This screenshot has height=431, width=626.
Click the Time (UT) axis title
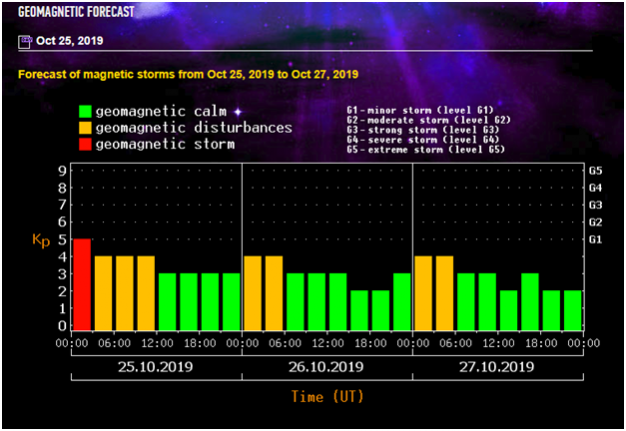coord(327,397)
